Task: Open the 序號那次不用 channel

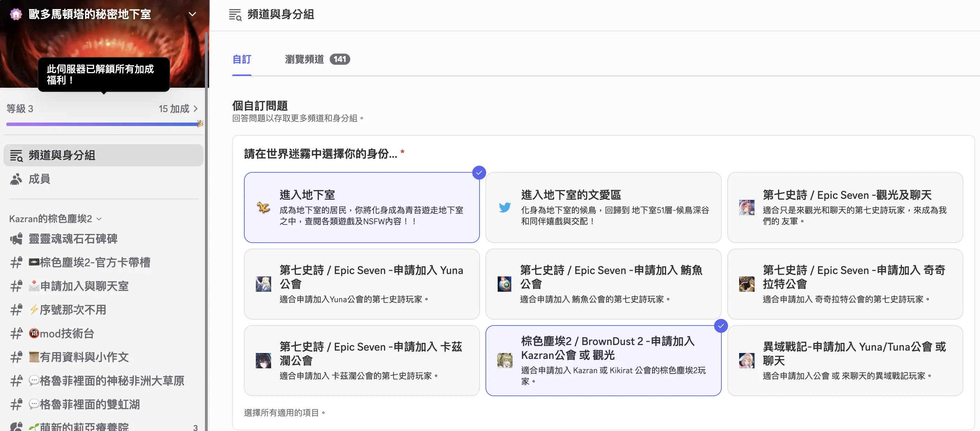Action: pos(104,310)
